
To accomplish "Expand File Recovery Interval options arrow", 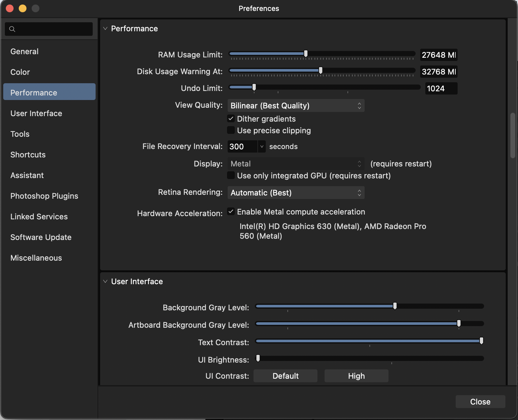I will click(262, 146).
